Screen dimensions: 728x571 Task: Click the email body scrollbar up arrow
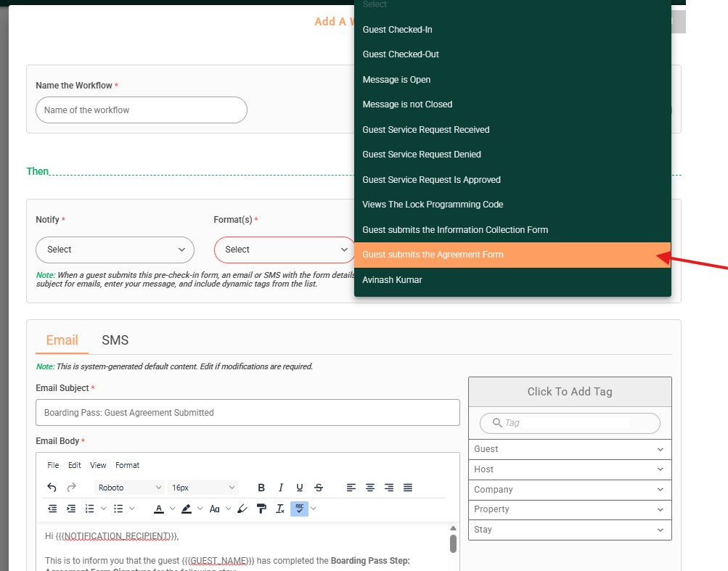[453, 528]
